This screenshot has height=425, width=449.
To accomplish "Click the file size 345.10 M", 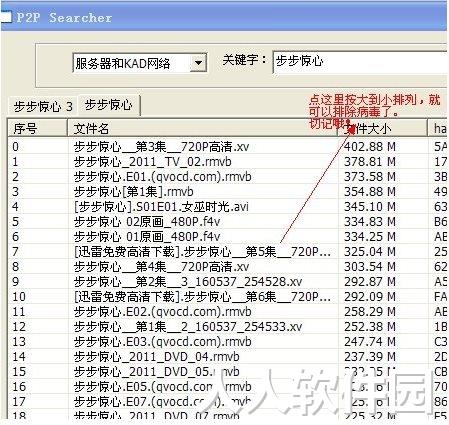I will pyautogui.click(x=370, y=207).
